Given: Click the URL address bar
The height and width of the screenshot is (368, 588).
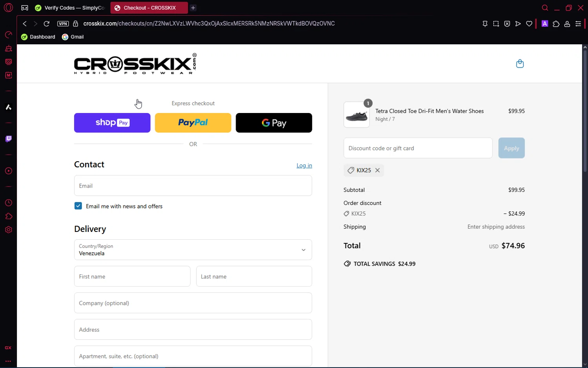Looking at the screenshot, I should pyautogui.click(x=209, y=24).
